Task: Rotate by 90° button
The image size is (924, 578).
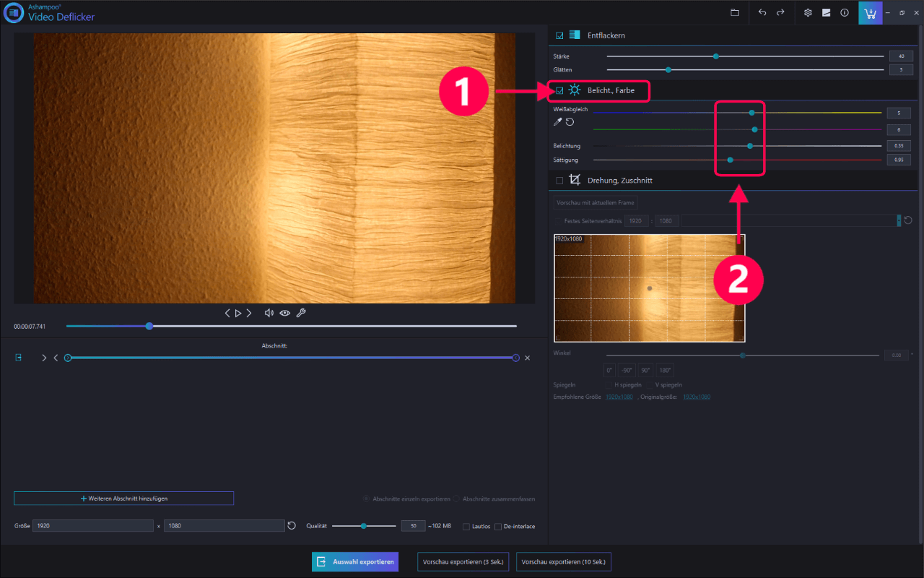Action: pos(645,370)
